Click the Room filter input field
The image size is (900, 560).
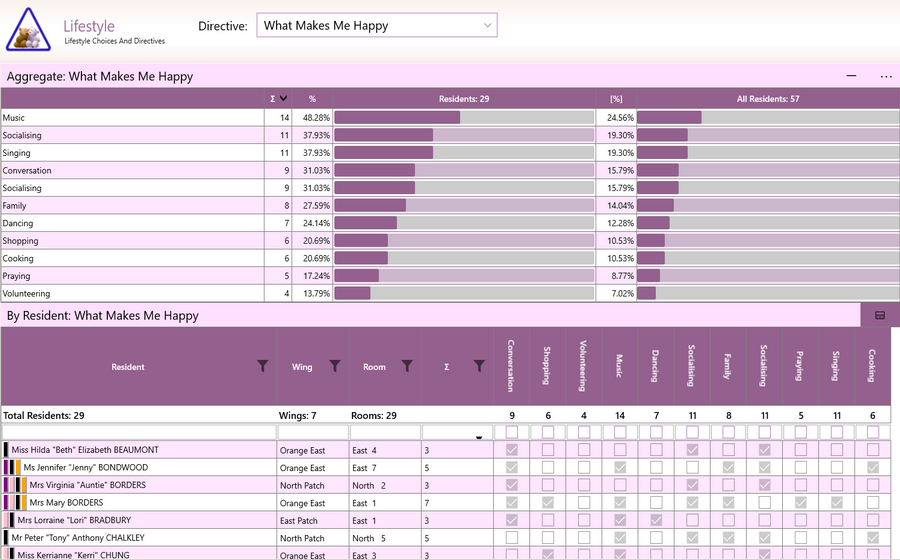[385, 432]
